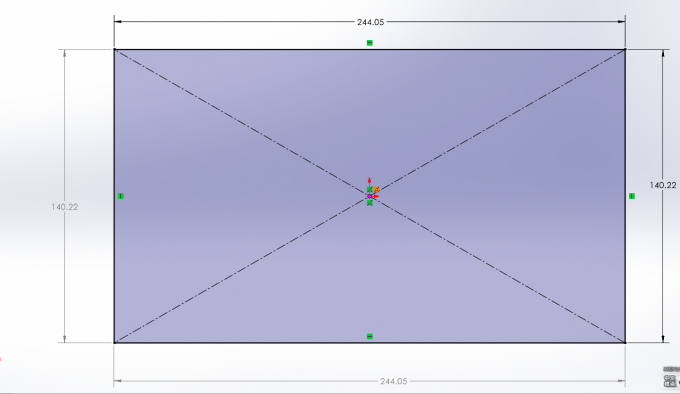Screen dimensions: 680x394
Task: Select the black 140.22 dimension on right
Action: coord(663,186)
